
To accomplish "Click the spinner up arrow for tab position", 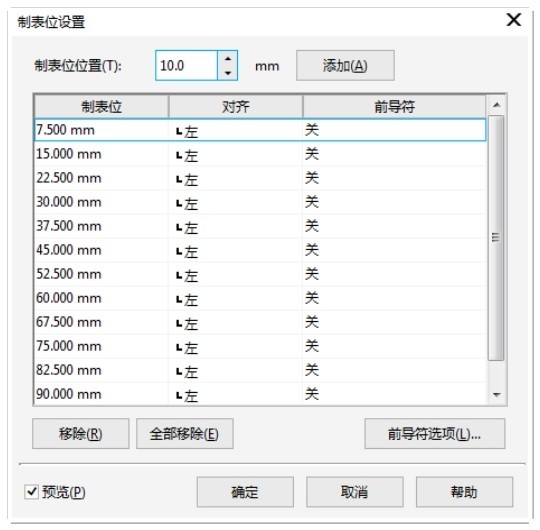I will tap(228, 59).
